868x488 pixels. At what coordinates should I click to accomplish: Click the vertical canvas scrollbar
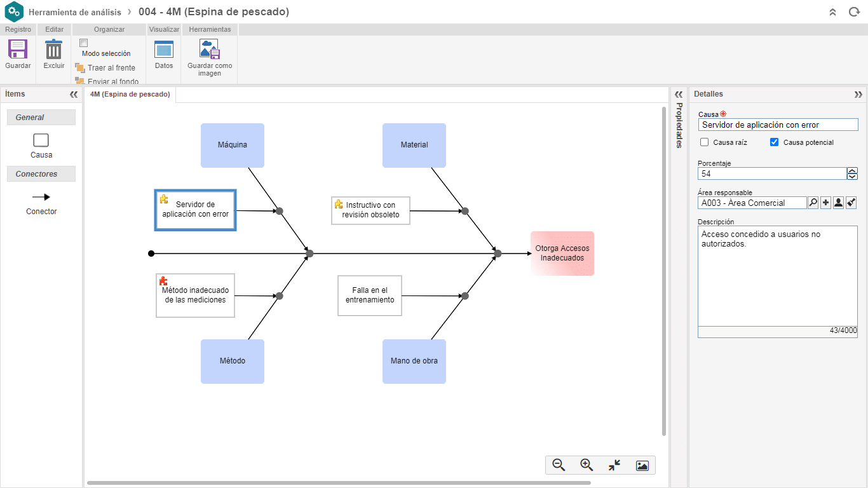tap(664, 271)
